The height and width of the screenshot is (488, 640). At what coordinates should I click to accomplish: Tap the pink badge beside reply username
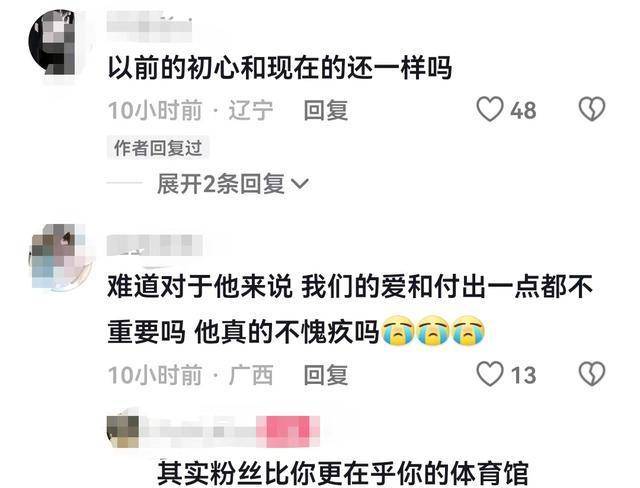(x=288, y=431)
